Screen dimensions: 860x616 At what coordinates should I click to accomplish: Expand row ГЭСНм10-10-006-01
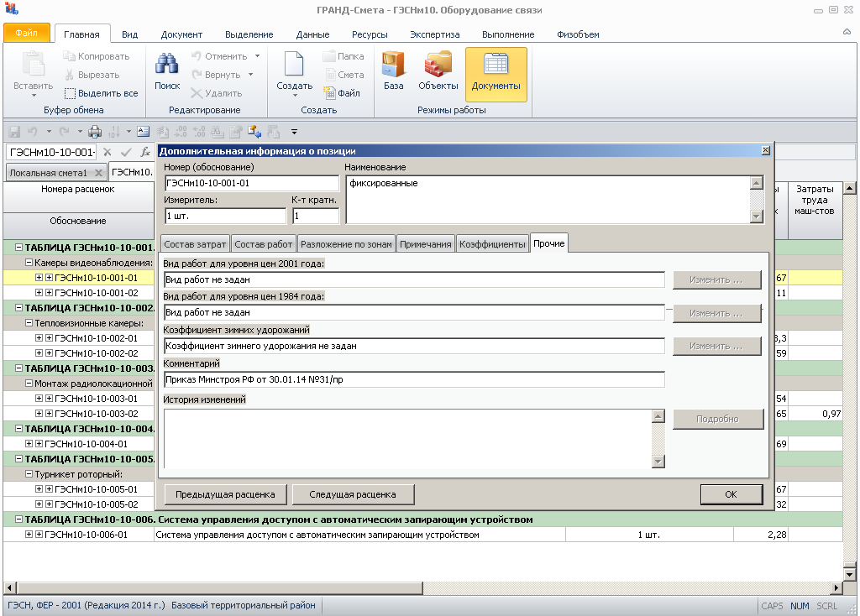pos(29,535)
